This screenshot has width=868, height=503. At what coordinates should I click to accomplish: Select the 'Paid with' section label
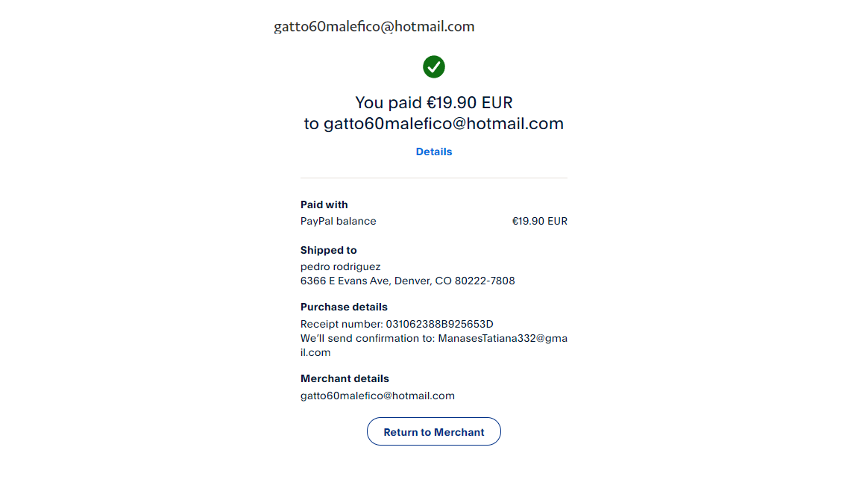point(324,204)
